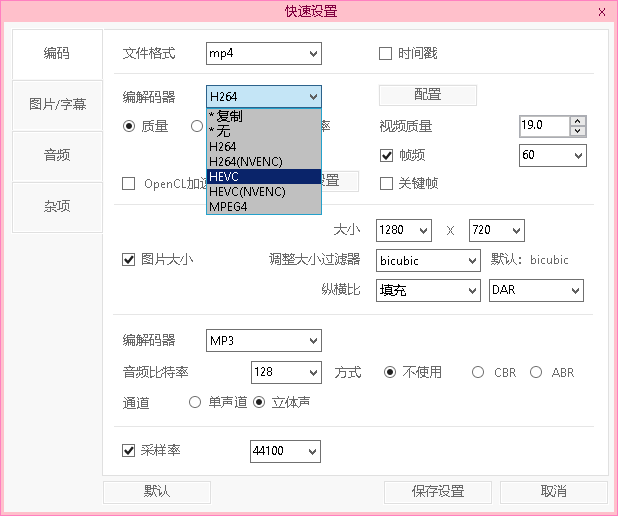Screen dimensions: 618x516
Task: Switch to the 编码 tab
Action: click(57, 54)
